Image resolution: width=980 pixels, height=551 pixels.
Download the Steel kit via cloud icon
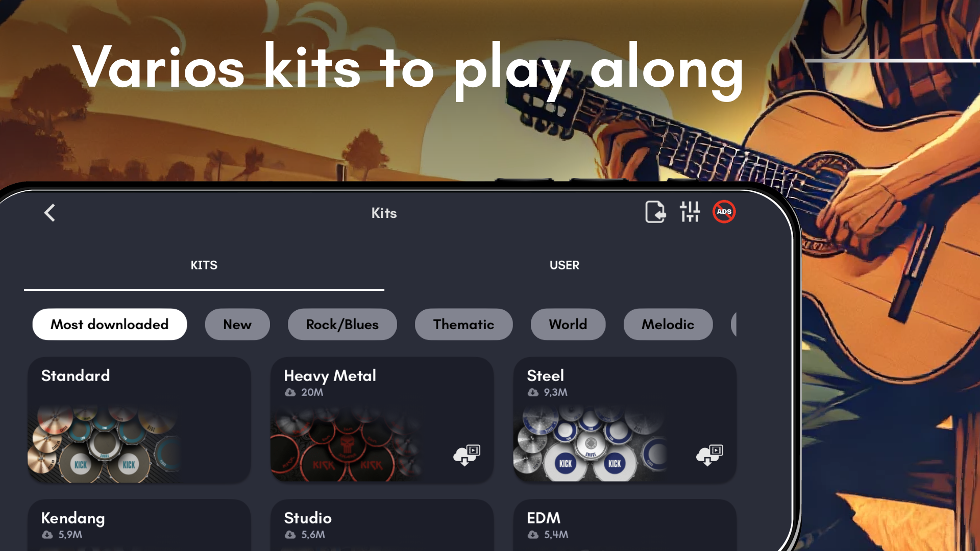709,454
